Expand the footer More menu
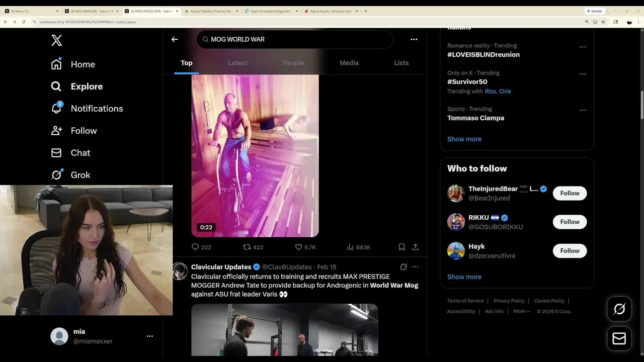This screenshot has height=362, width=644. coord(522,311)
